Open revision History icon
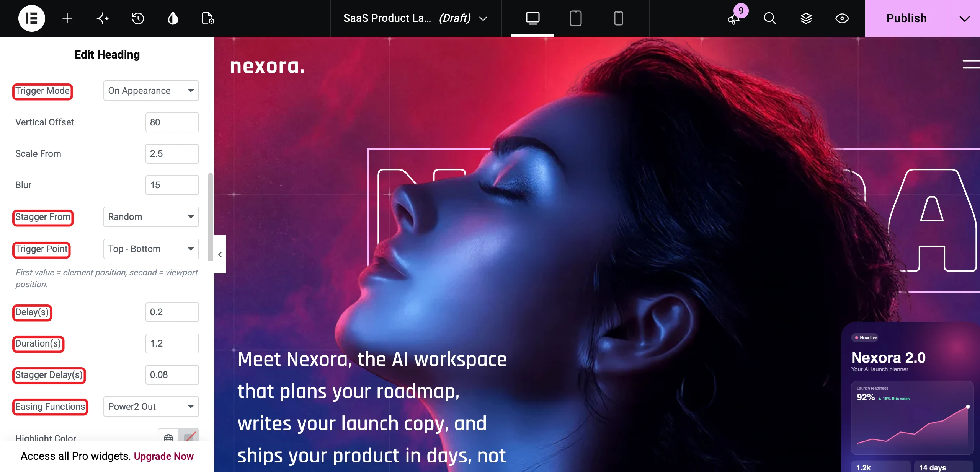Screen dimensions: 980x472 tap(138, 18)
